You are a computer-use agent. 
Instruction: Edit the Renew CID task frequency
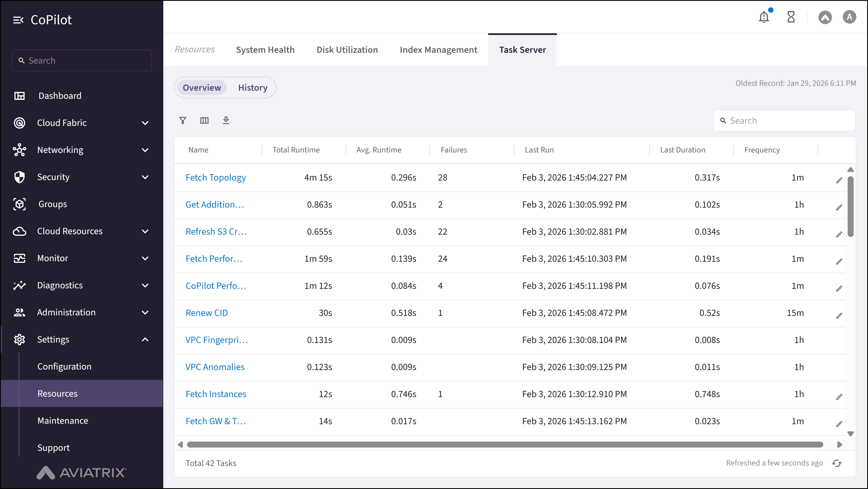pos(839,316)
